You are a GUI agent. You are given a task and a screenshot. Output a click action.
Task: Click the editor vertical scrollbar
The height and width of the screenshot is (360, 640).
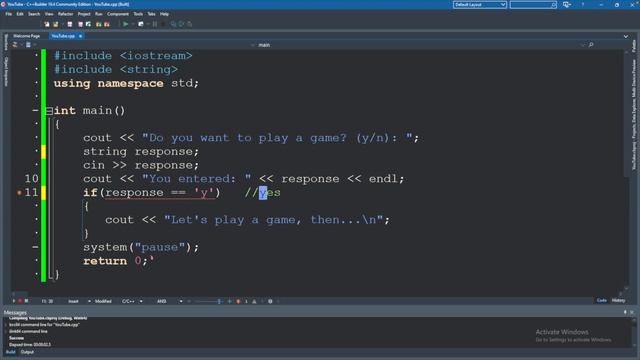click(627, 171)
